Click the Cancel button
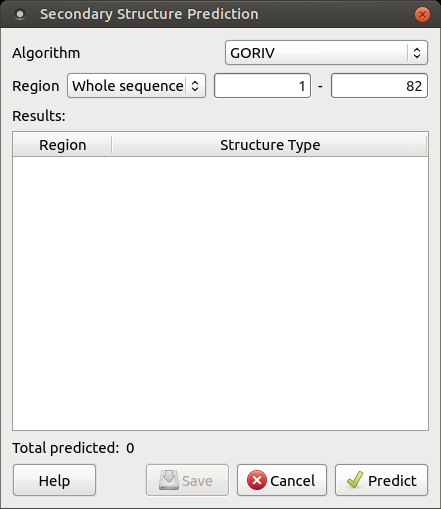441x509 pixels. coord(282,480)
